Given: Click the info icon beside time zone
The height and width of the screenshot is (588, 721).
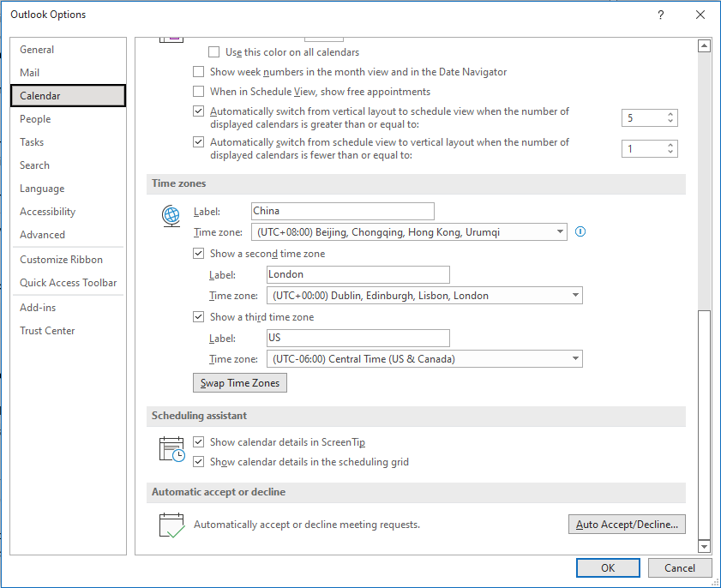Looking at the screenshot, I should 580,231.
